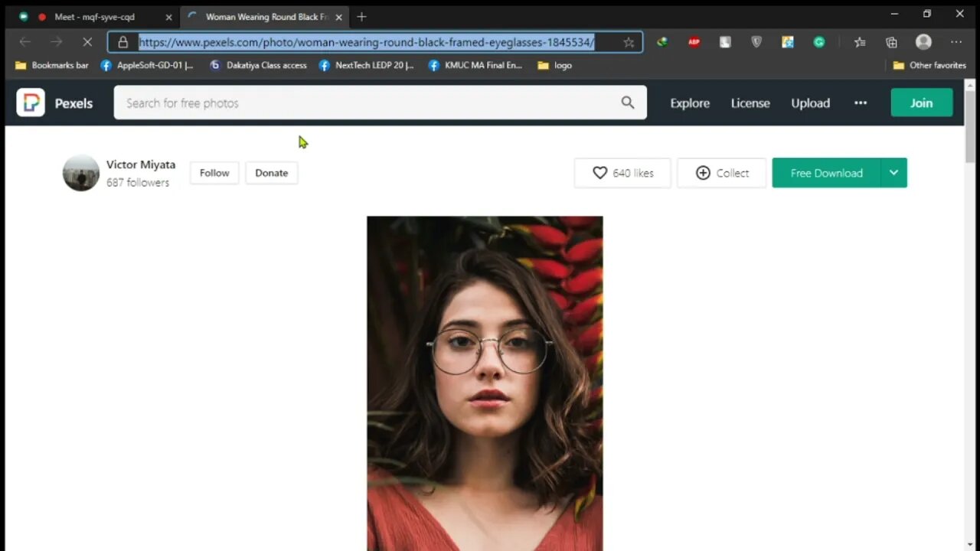Open the License page
Screen dimensions: 980x551
[750, 103]
